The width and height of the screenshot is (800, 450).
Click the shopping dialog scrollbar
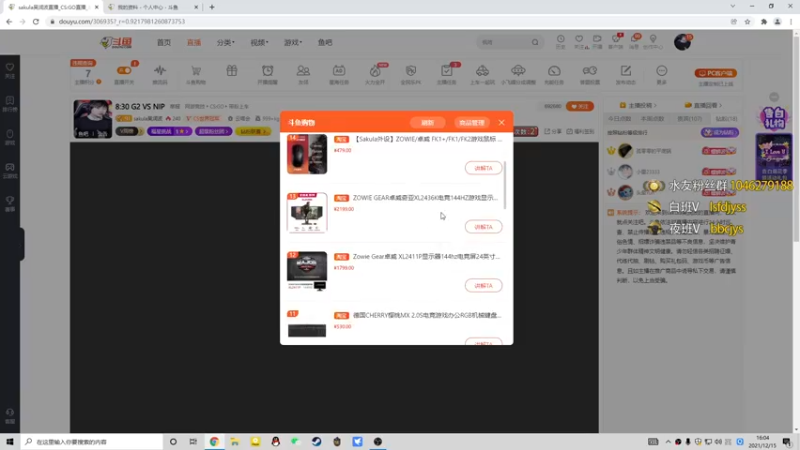(x=505, y=185)
